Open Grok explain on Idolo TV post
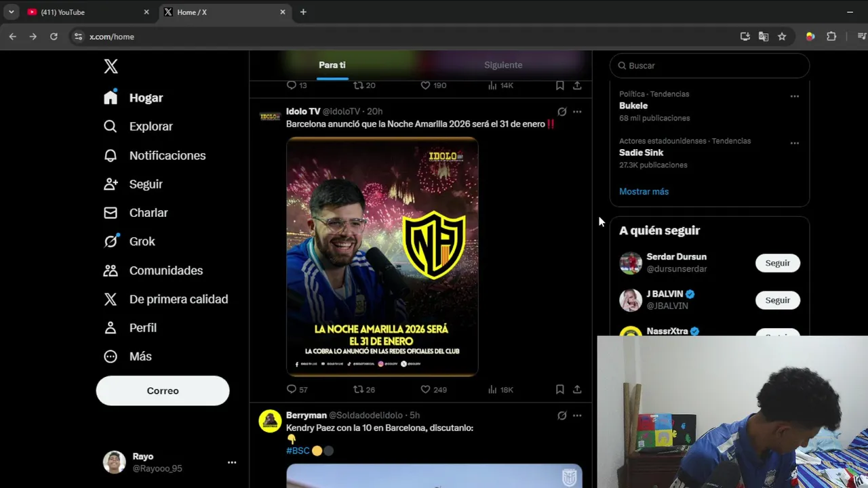868x488 pixels. tap(562, 112)
